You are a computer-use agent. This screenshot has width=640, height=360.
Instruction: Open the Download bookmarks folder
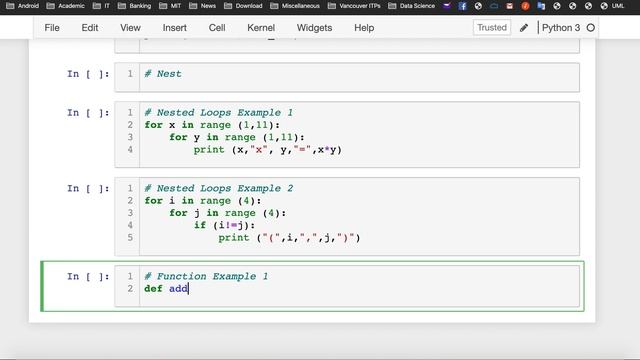243,6
